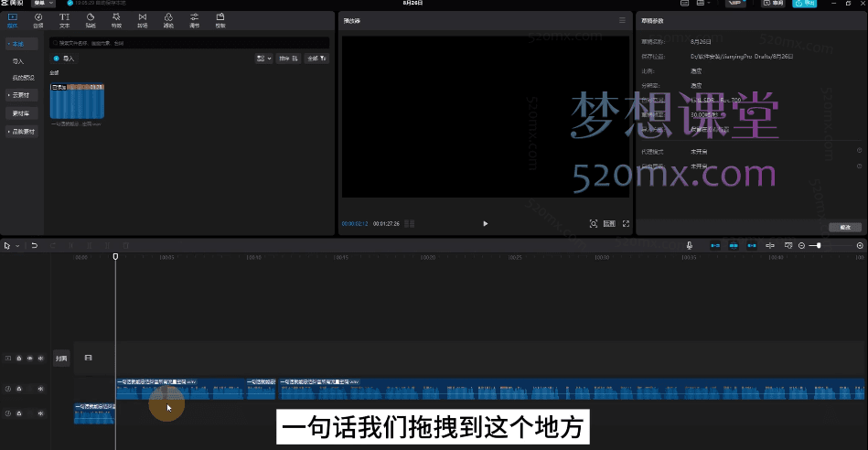Open the Adjustment (调节) tab
868x450 pixels.
[194, 20]
